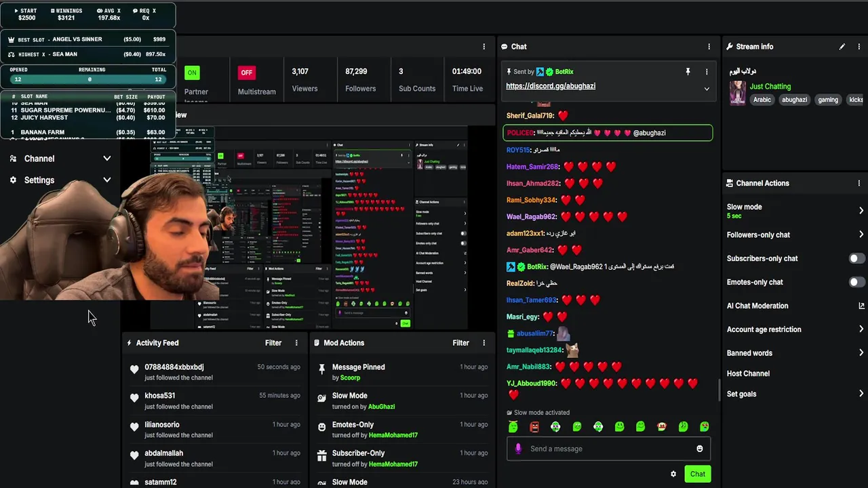Click the purple microphone icon in message box
Screen dimensions: 868x488
tap(518, 449)
